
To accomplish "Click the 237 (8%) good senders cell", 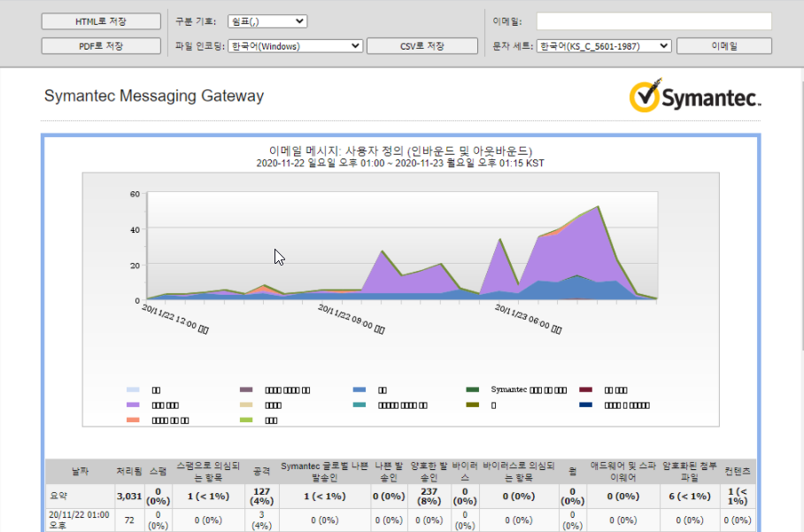I will tap(429, 496).
